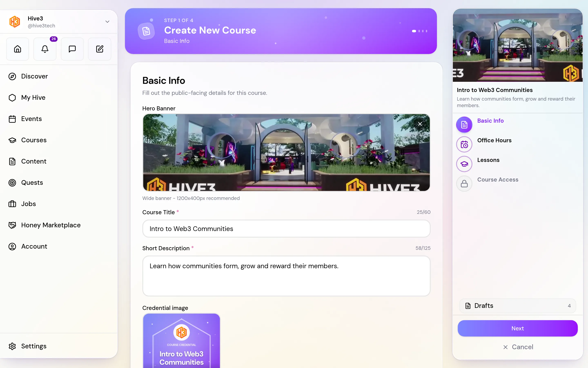Viewport: 588px width, 368px height.
Task: Click the Settings gear icon
Action: coord(12,346)
